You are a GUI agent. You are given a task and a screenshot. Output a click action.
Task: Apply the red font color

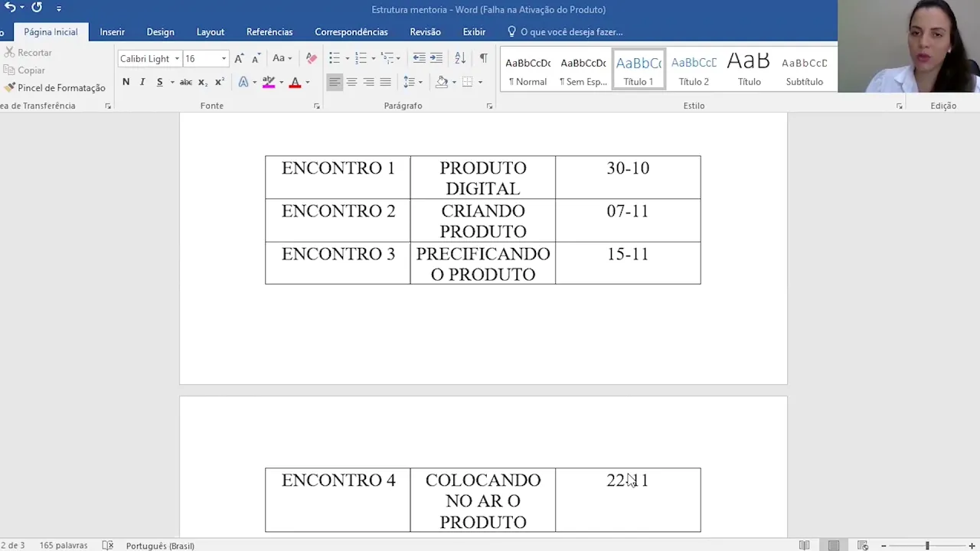point(295,82)
